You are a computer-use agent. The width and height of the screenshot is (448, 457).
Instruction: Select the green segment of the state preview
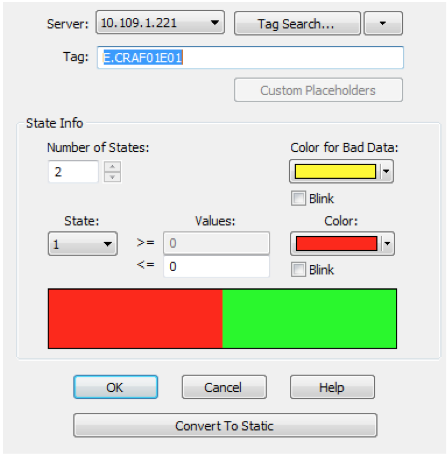309,319
